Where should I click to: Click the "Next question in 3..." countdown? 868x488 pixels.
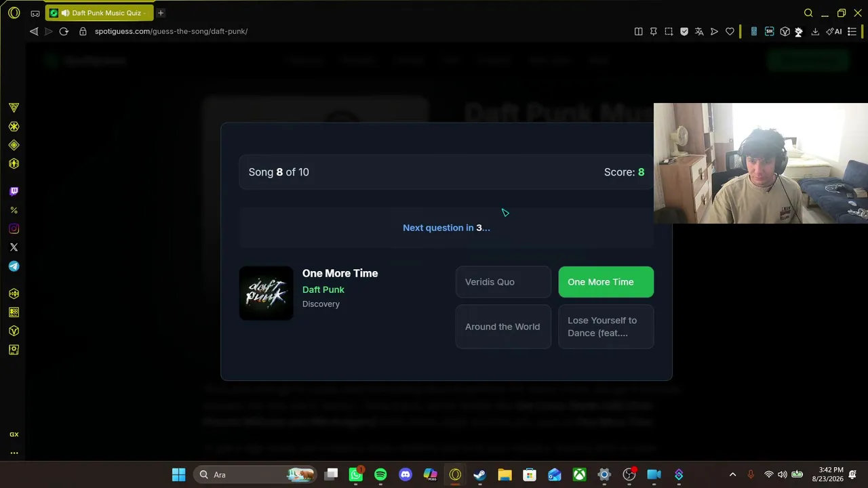click(446, 228)
